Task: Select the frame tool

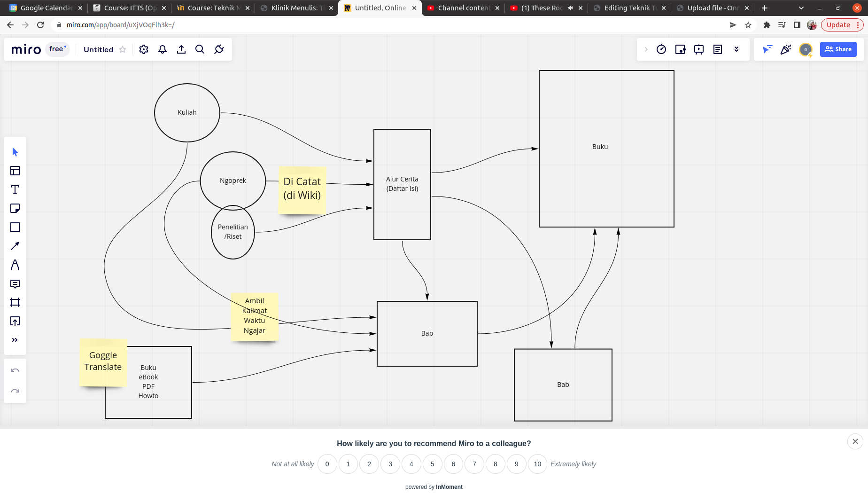Action: (x=15, y=302)
